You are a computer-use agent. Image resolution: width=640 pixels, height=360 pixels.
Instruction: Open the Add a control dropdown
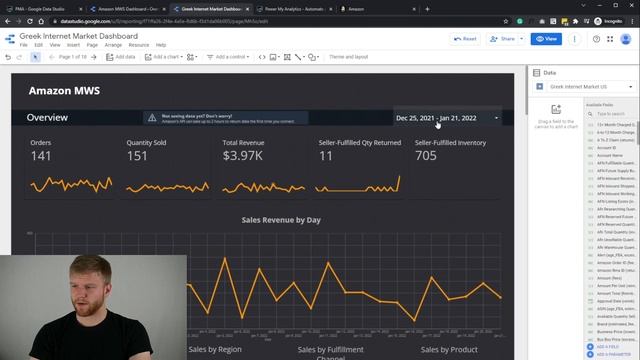[x=228, y=57]
